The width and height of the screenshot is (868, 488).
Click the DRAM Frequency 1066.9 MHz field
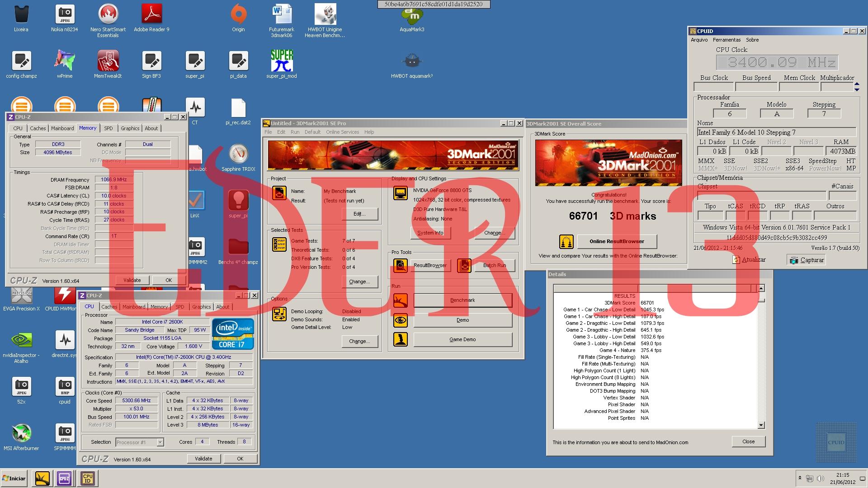tap(114, 180)
